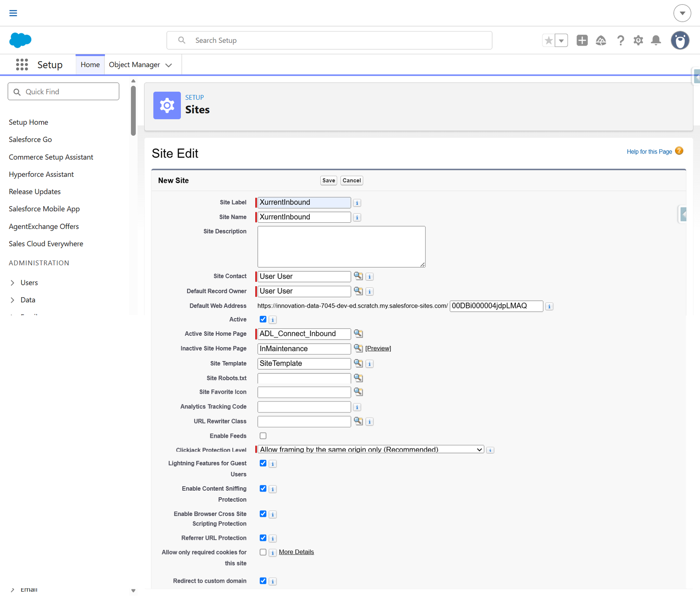Toggle Browser Cross Site Scripting Protection checkbox

pos(263,514)
